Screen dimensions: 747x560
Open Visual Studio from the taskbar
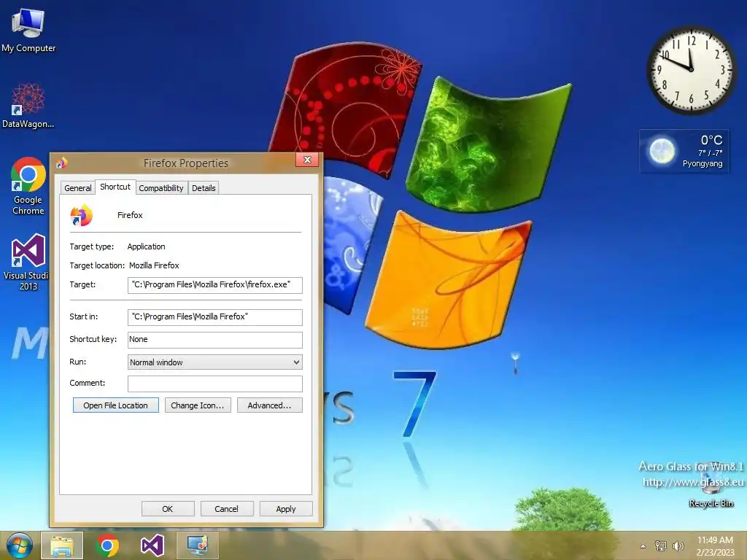point(152,545)
